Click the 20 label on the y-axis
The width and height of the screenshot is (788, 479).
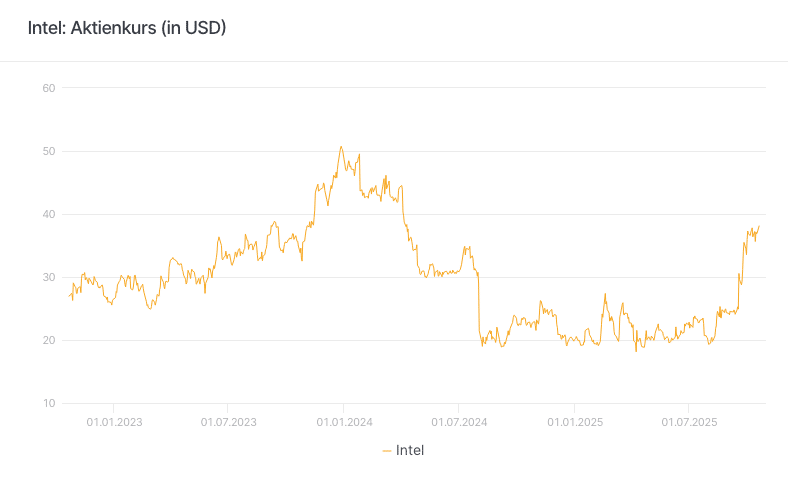[47, 340]
